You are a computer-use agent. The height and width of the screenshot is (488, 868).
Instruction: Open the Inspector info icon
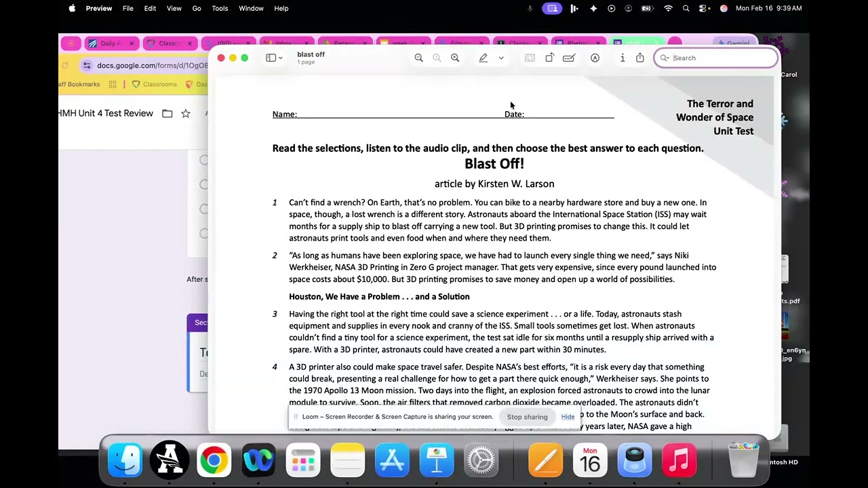click(623, 58)
